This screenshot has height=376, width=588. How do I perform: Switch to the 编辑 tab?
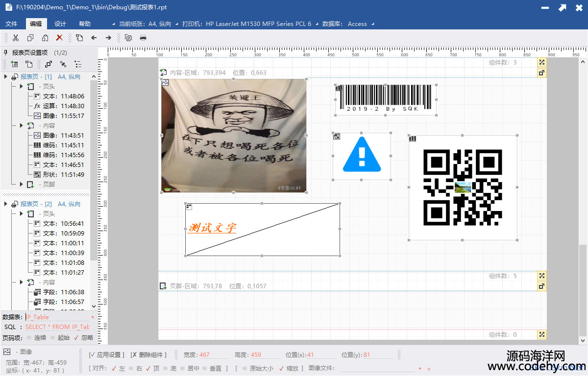coord(36,24)
